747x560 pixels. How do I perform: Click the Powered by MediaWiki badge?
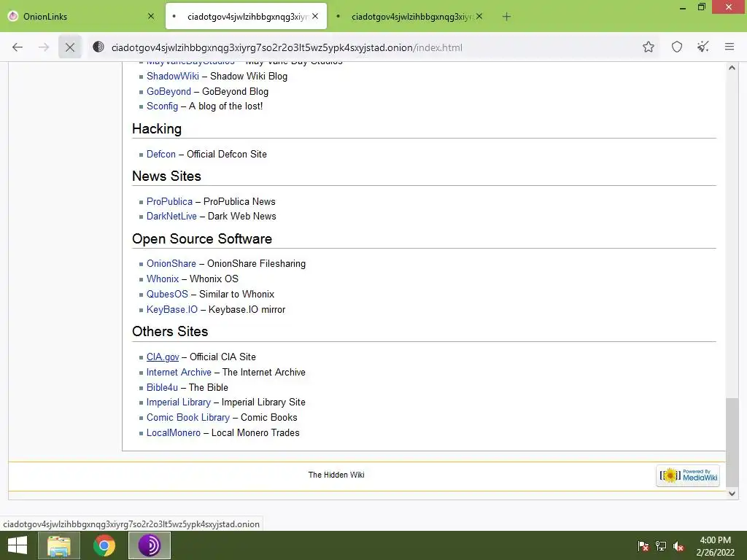tap(688, 475)
